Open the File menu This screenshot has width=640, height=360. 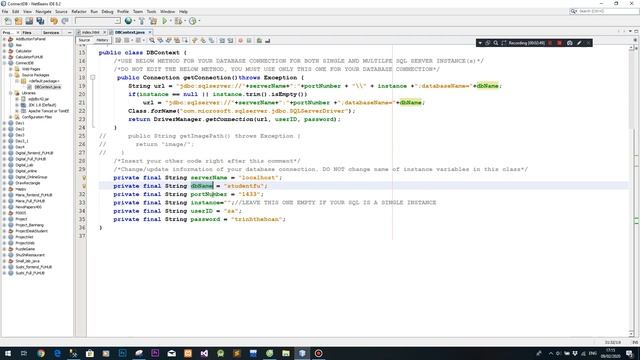tap(5, 11)
